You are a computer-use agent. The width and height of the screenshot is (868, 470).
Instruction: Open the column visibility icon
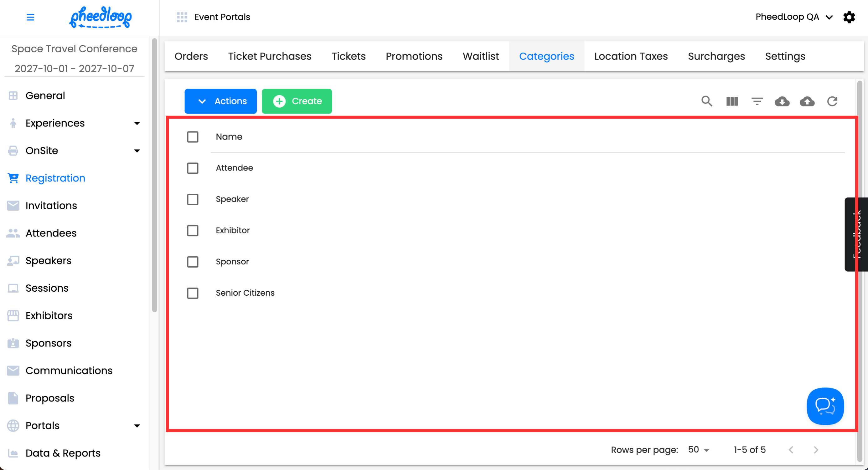pos(732,101)
